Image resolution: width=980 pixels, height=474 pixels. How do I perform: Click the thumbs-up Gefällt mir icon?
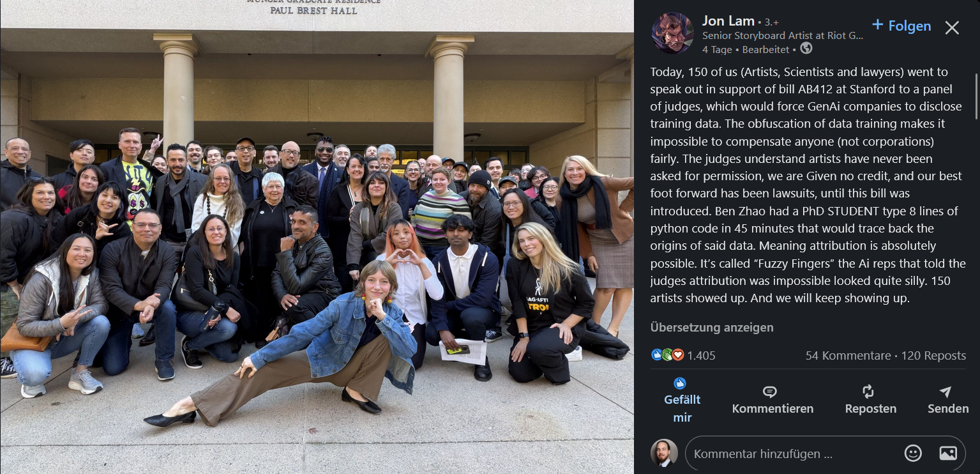pyautogui.click(x=680, y=384)
